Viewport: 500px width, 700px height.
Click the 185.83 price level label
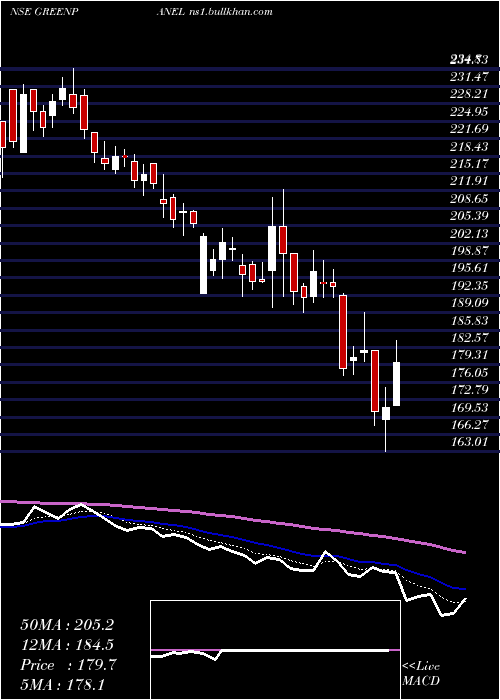click(469, 321)
